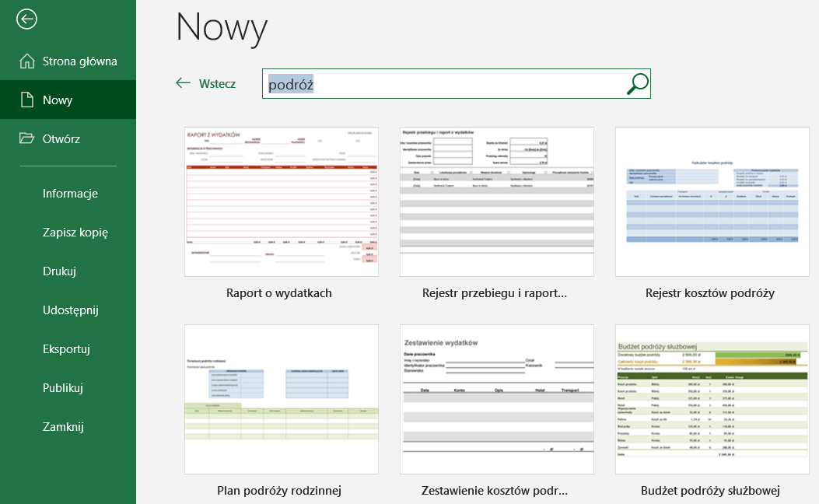This screenshot has height=504, width=819.
Task: Select Zapisz kopię in sidebar
Action: point(75,233)
